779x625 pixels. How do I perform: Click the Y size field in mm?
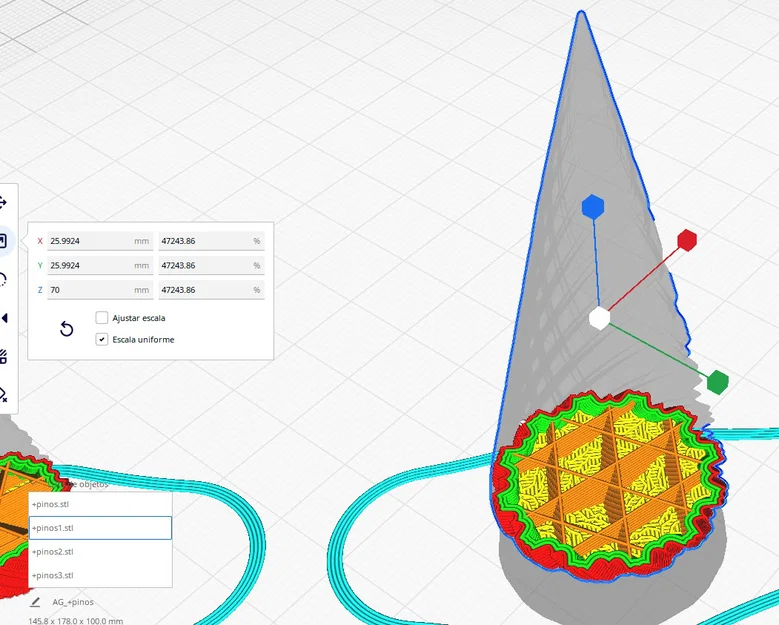click(100, 265)
